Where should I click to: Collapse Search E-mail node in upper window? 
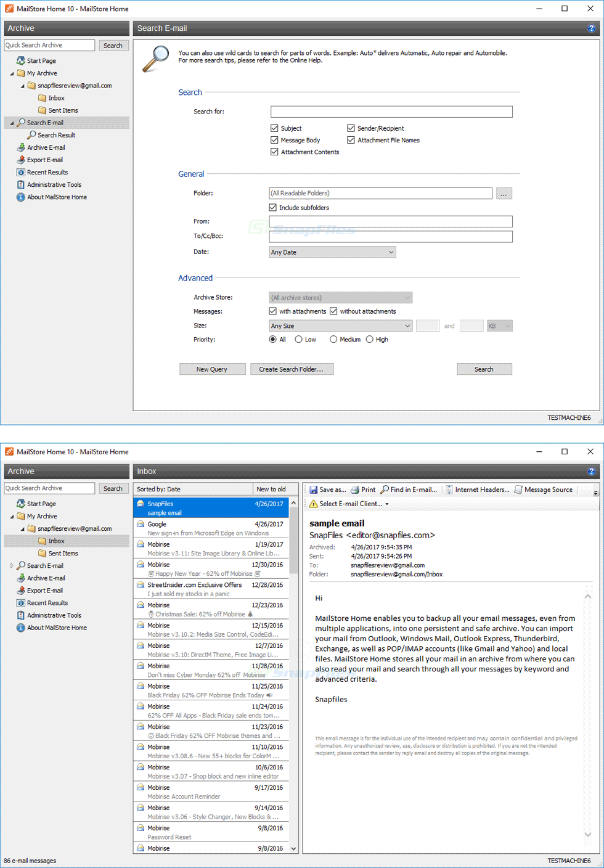12,123
